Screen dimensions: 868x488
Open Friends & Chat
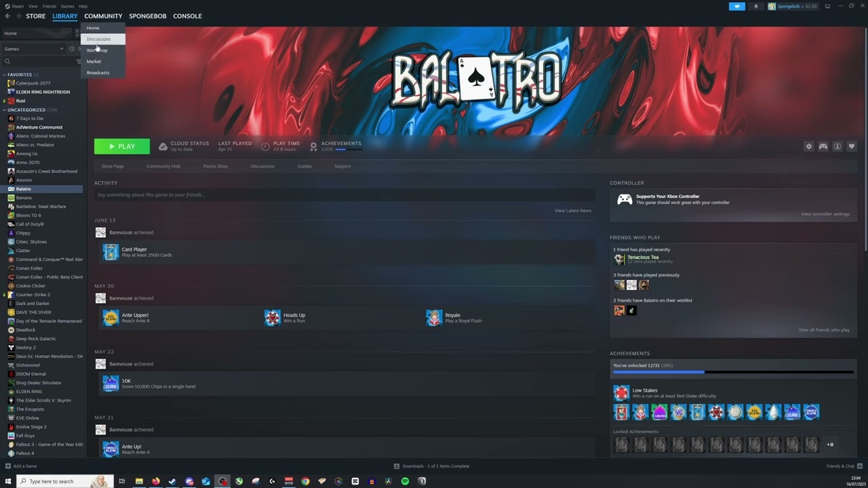point(844,466)
